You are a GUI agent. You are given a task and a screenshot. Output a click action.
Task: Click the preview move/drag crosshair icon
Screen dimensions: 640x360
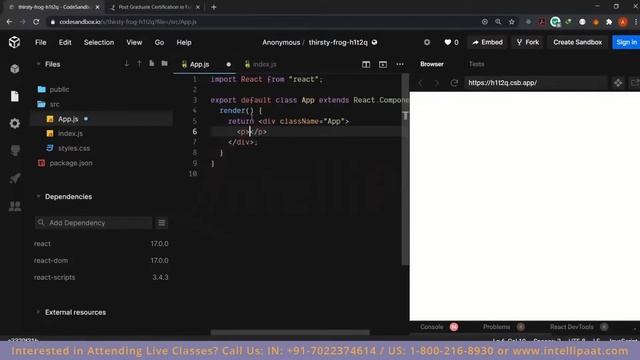pos(618,83)
